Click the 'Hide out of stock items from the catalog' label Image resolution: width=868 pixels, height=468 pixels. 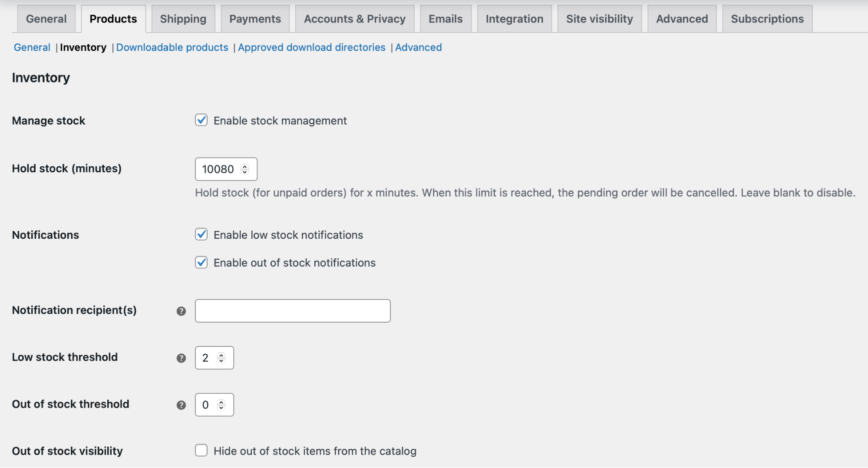point(315,451)
